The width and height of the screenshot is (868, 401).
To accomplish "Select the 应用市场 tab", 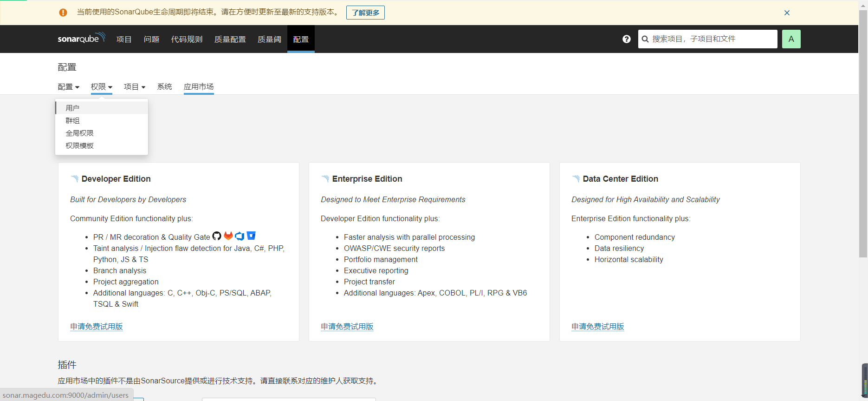I will (199, 87).
